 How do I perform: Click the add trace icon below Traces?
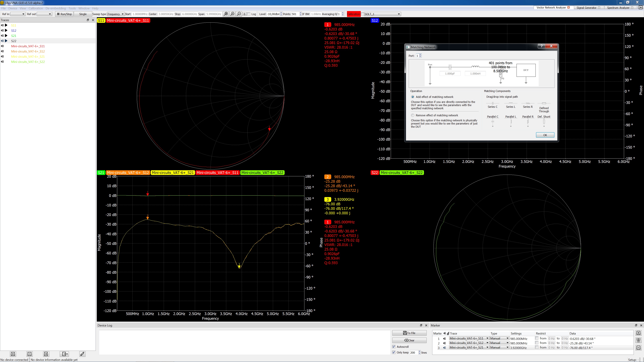click(13, 354)
